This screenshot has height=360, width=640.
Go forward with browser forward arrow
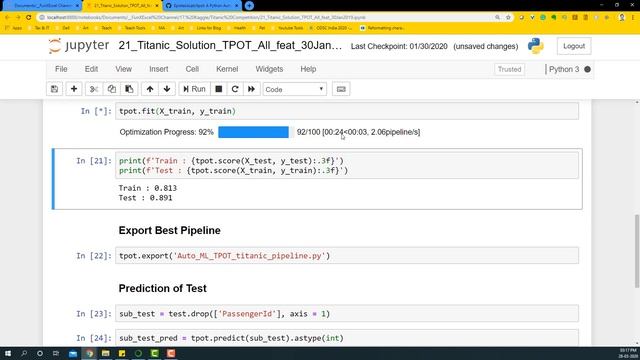18,17
